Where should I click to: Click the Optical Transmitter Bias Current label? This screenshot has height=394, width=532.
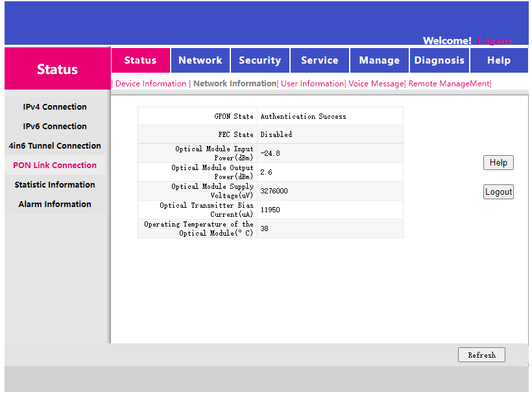(x=206, y=210)
